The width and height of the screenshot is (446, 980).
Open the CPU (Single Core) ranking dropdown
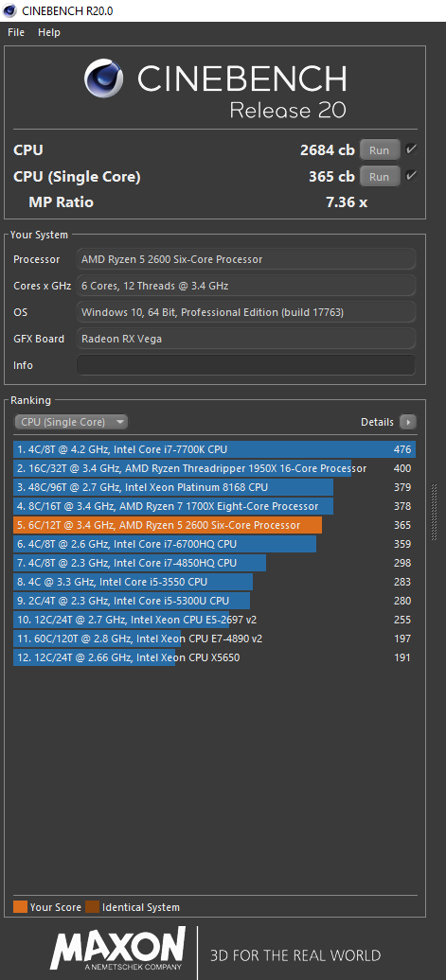71,422
